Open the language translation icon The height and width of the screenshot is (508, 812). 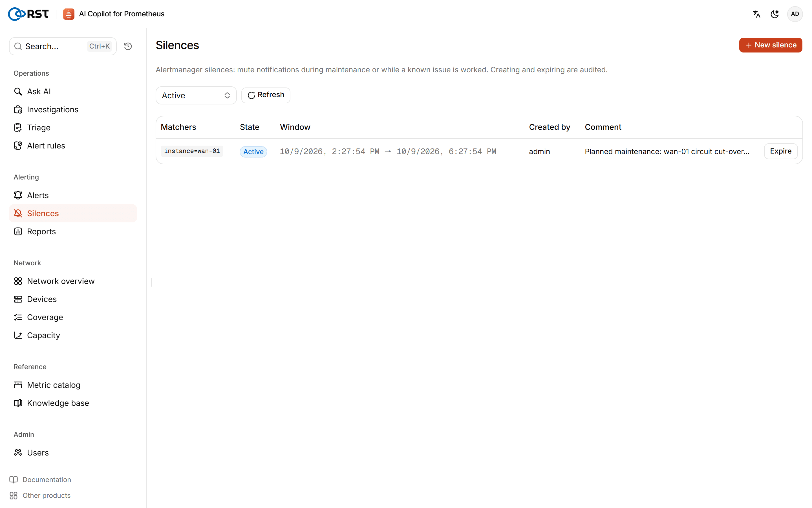pos(756,14)
